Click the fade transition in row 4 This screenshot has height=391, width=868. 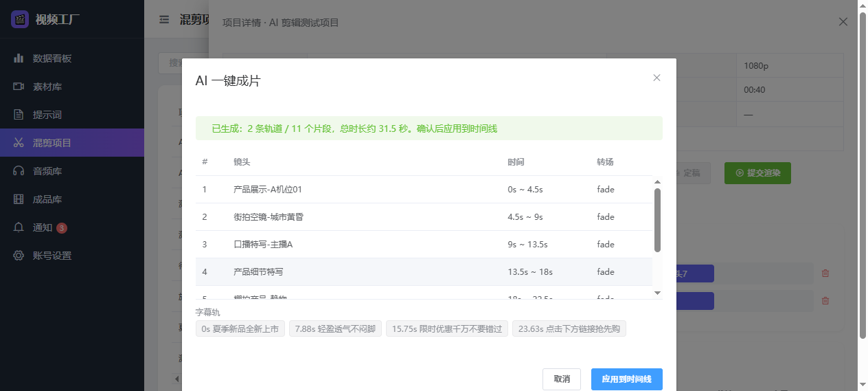(x=606, y=272)
